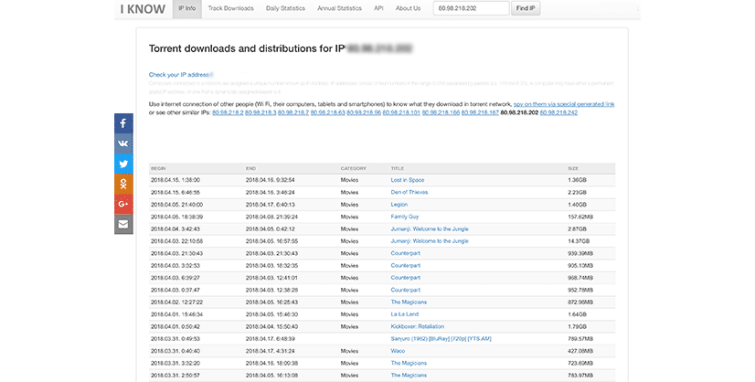Open similar IP 80.98.218.242
The image size is (755, 382).
559,112
